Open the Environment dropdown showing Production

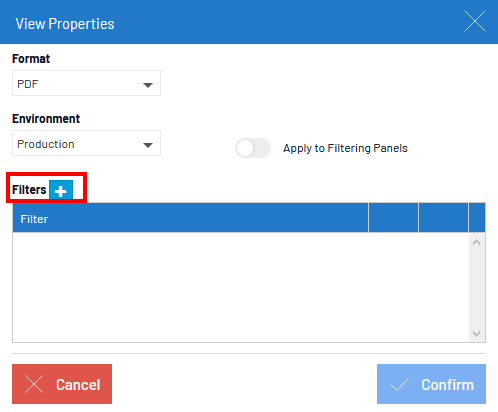[x=86, y=143]
